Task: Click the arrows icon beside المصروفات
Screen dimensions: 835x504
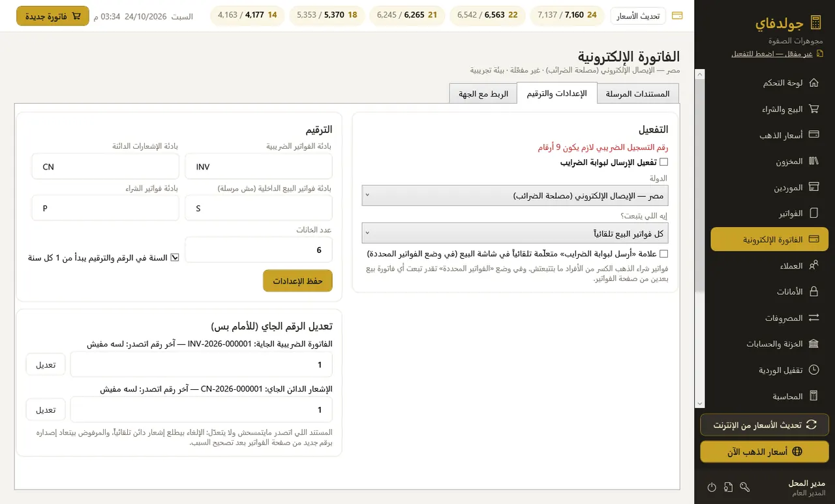Action: point(813,318)
